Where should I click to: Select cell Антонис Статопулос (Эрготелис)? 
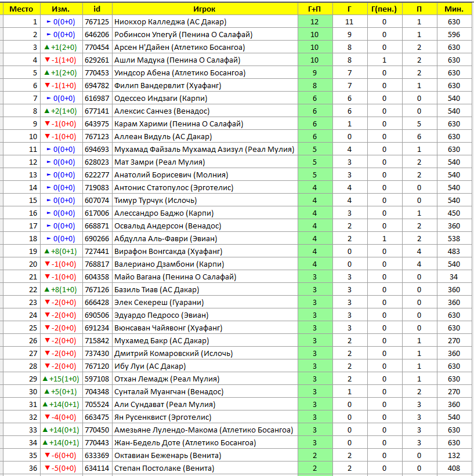click(205, 188)
